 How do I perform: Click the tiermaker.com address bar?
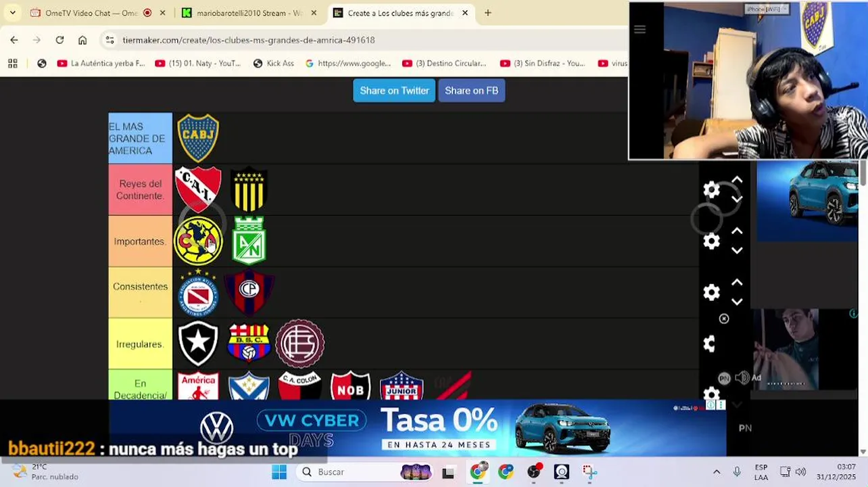click(x=365, y=40)
